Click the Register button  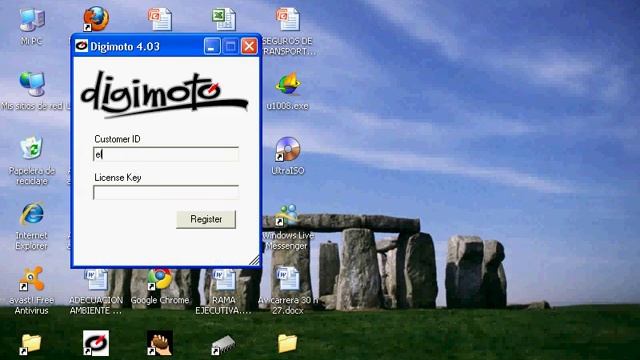click(x=206, y=219)
